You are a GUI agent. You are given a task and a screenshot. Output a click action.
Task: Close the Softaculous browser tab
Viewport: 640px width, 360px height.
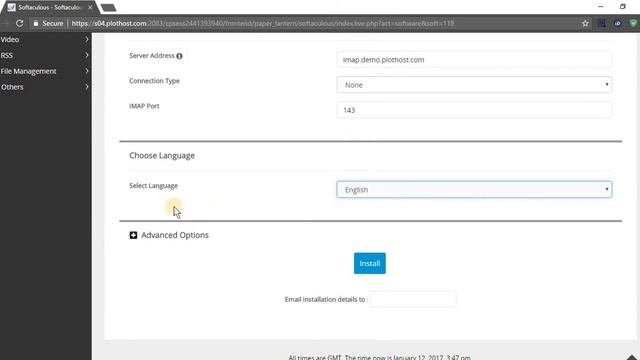[x=90, y=7]
